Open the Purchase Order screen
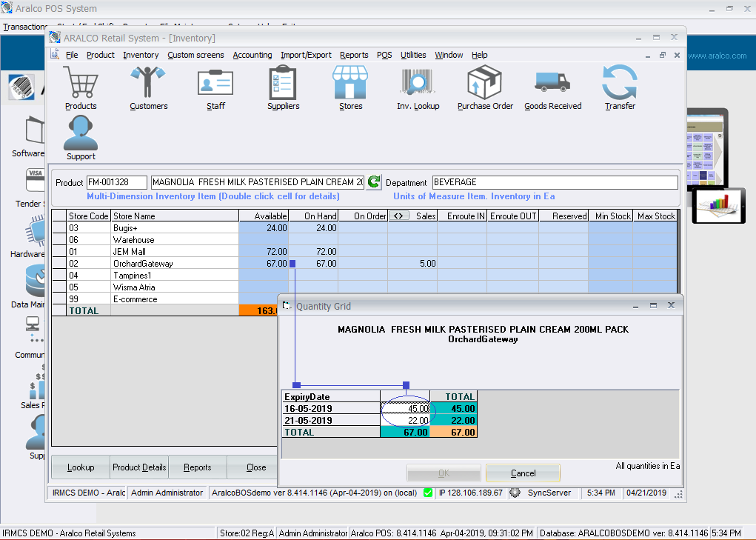This screenshot has height=540, width=756. click(x=485, y=85)
